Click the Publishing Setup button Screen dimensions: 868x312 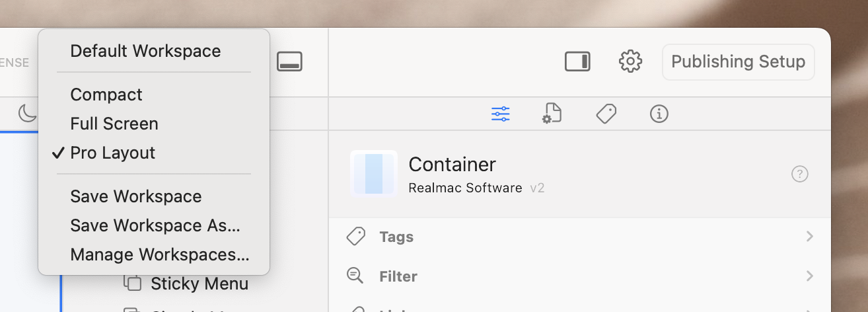738,61
